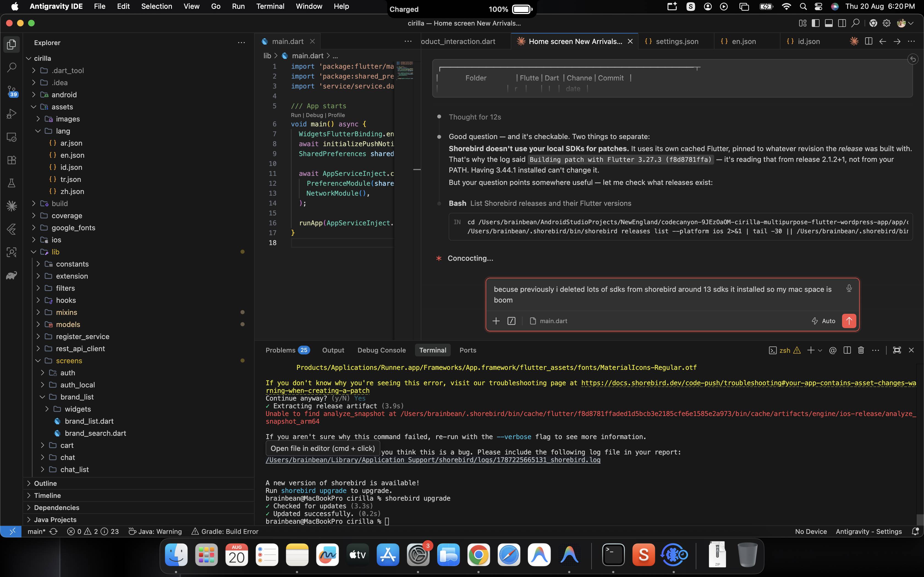This screenshot has height=577, width=924.
Task: Open Run and Debug view
Action: click(x=12, y=114)
